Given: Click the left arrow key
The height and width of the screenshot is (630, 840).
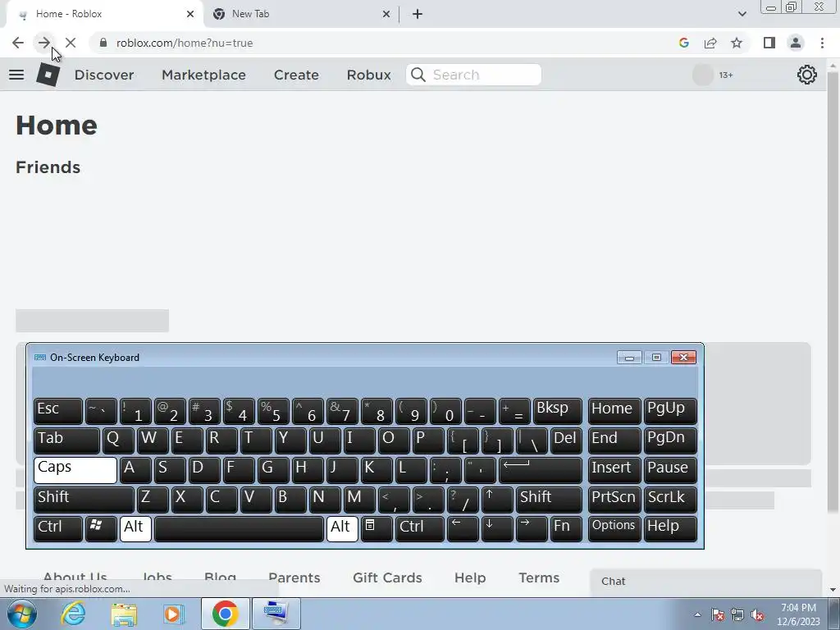Looking at the screenshot, I should coord(463,529).
